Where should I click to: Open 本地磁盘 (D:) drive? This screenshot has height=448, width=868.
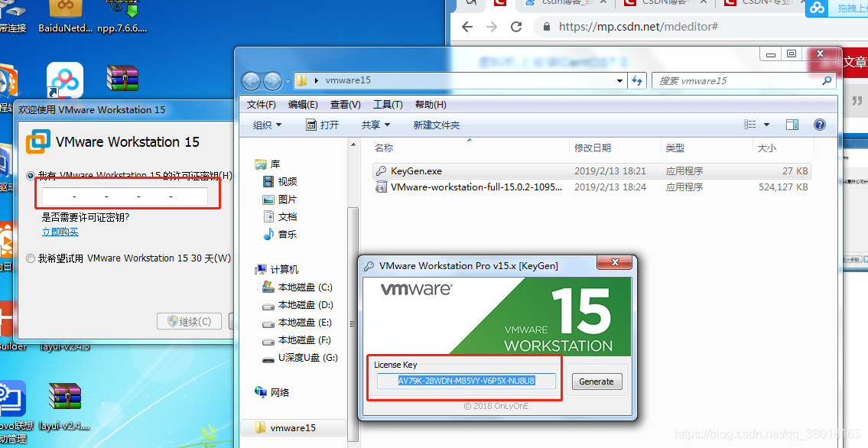tap(297, 305)
